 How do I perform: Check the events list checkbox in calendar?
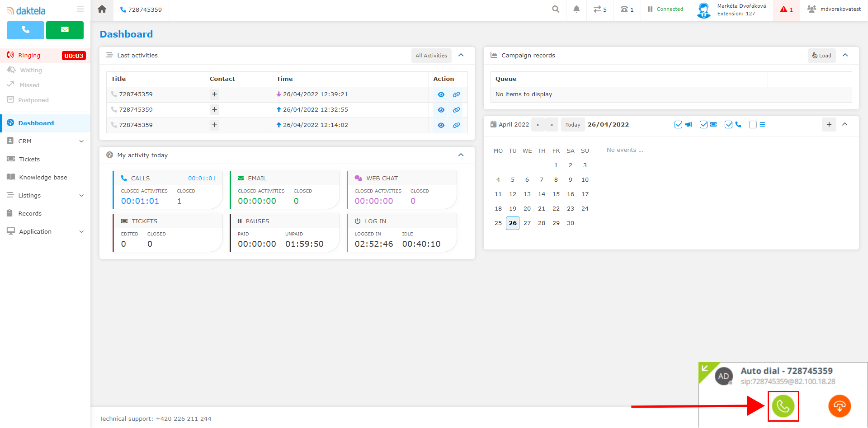(753, 124)
